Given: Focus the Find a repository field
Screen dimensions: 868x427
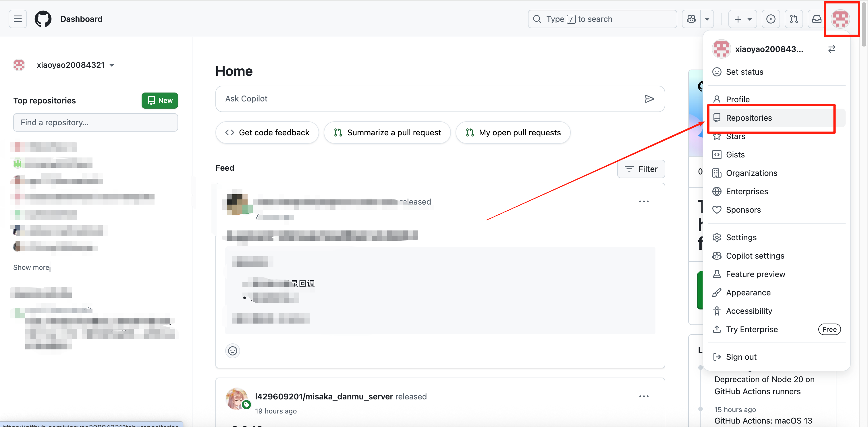Looking at the screenshot, I should (x=95, y=122).
